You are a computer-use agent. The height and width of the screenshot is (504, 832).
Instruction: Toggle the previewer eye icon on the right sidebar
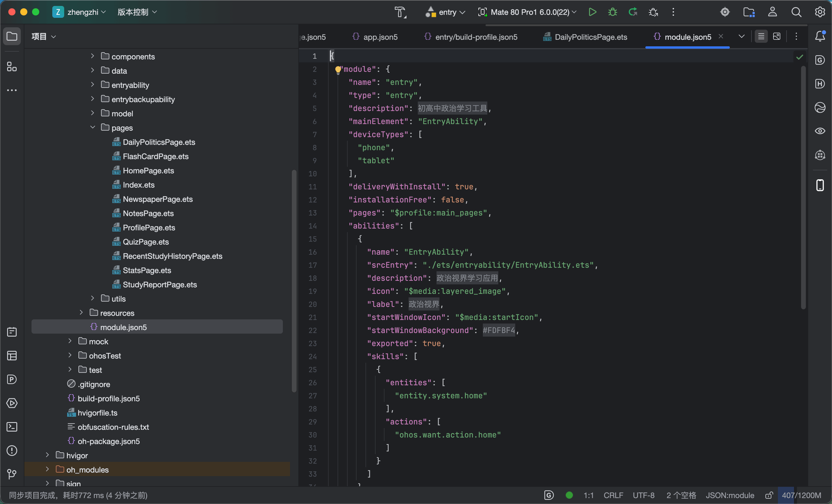coord(820,131)
